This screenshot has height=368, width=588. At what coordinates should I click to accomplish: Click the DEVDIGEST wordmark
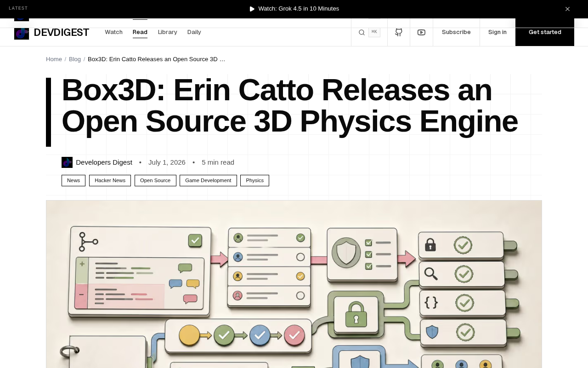62,33
